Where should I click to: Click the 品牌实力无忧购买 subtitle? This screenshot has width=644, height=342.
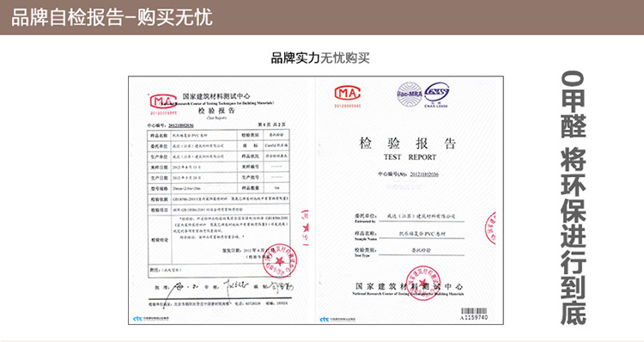(x=320, y=58)
